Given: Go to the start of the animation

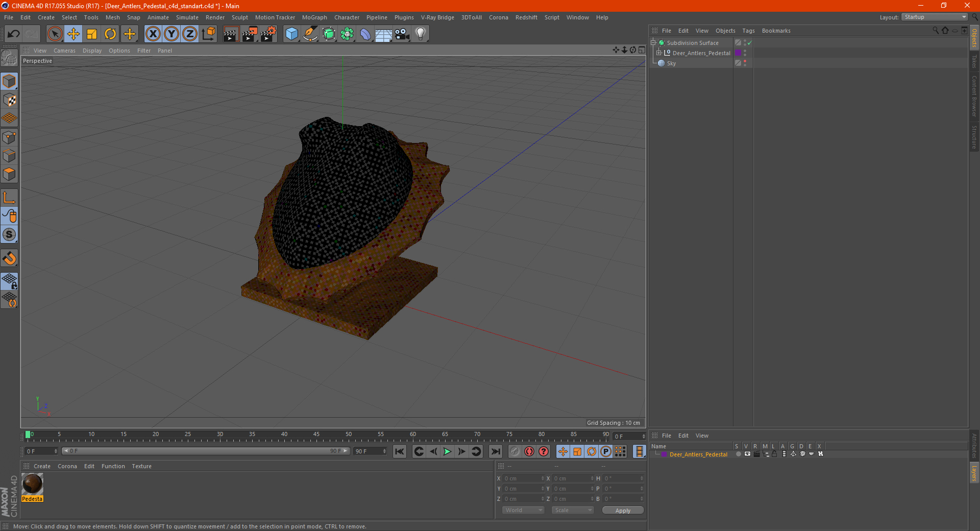Looking at the screenshot, I should pyautogui.click(x=400, y=451).
